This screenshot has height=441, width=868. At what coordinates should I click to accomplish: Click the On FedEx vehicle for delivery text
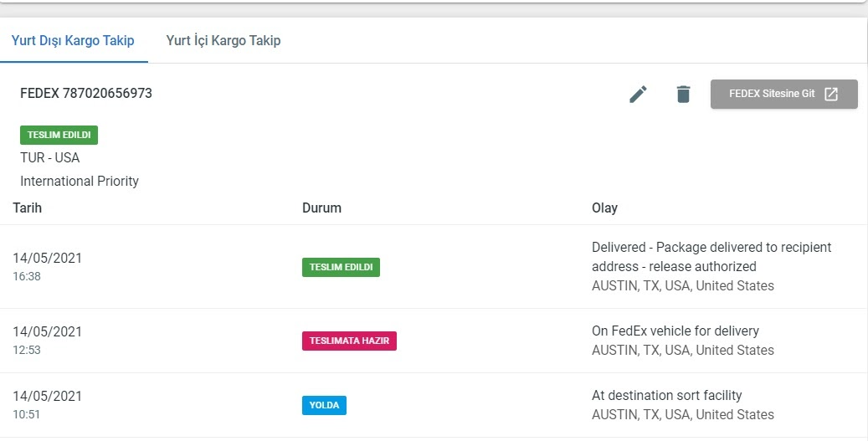point(675,331)
